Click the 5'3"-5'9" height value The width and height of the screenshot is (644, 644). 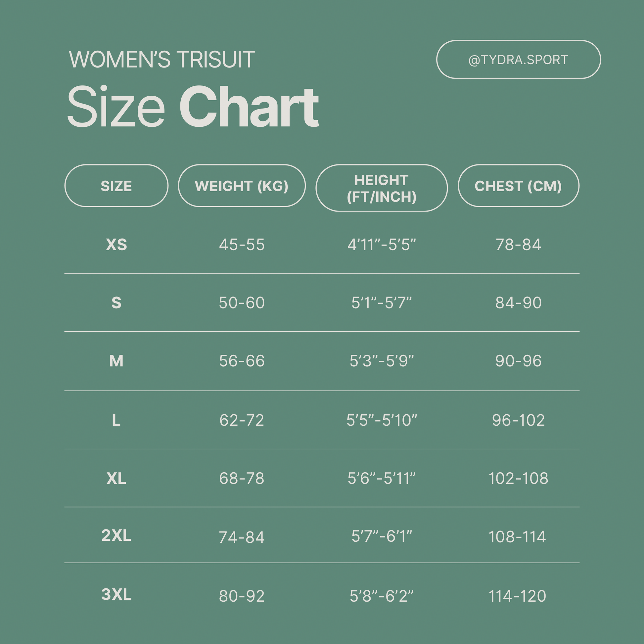pos(381,361)
